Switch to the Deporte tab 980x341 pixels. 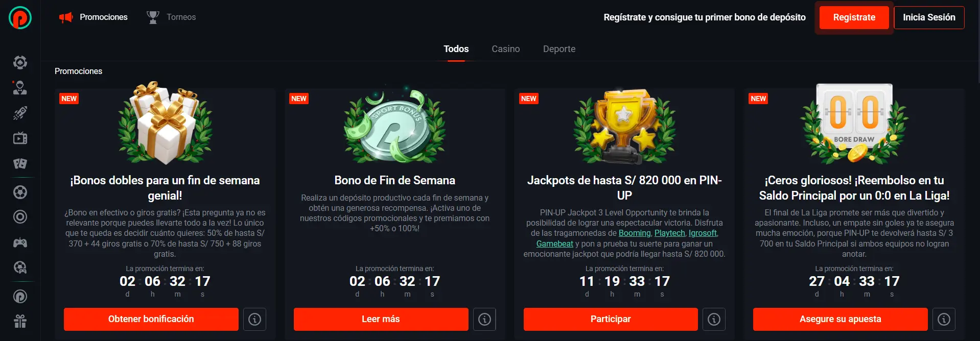click(x=559, y=49)
